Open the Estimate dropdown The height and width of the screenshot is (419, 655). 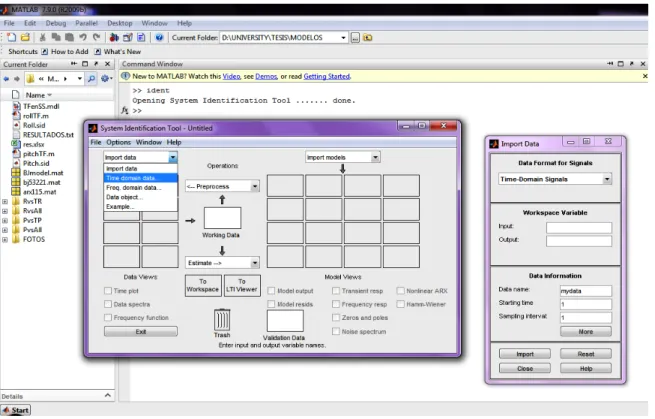click(x=222, y=263)
